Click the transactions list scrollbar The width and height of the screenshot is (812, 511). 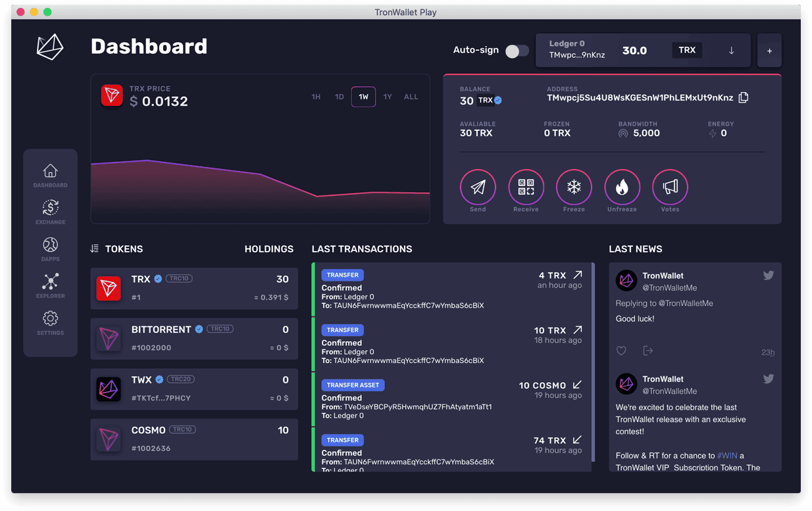click(x=594, y=362)
